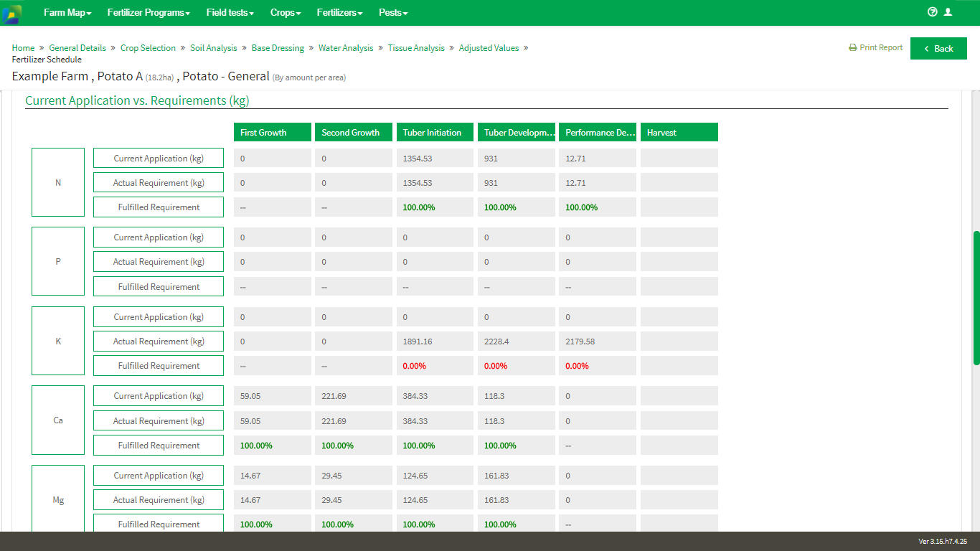The height and width of the screenshot is (551, 980).
Task: Expand the Field tests menu
Action: (x=230, y=13)
